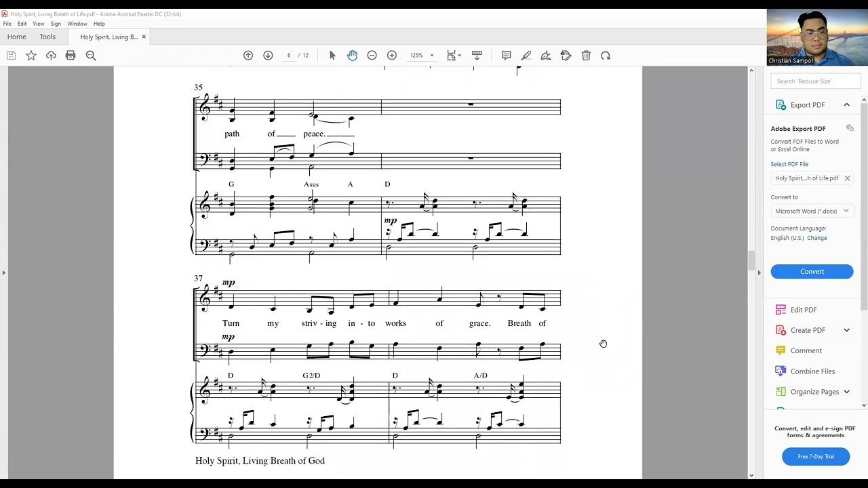Screen dimensions: 868x488
Task: Click the tools search field
Action: pos(816,81)
